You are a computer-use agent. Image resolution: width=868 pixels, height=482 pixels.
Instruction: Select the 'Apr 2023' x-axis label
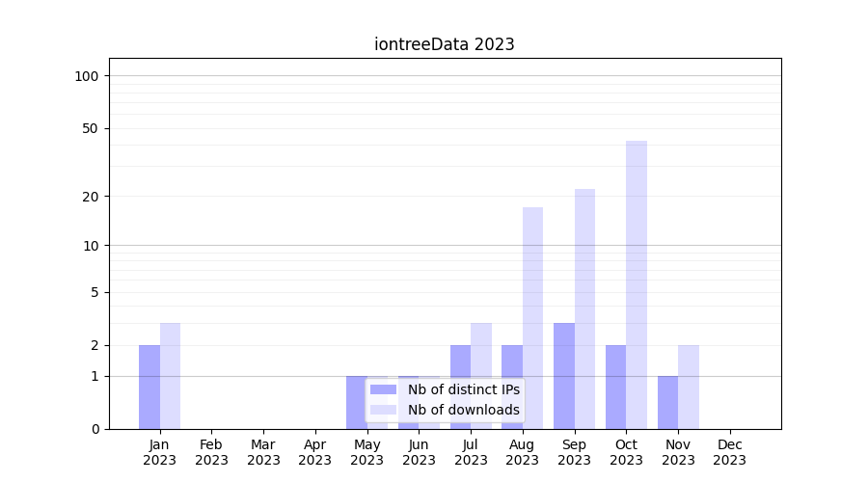pyautogui.click(x=315, y=452)
